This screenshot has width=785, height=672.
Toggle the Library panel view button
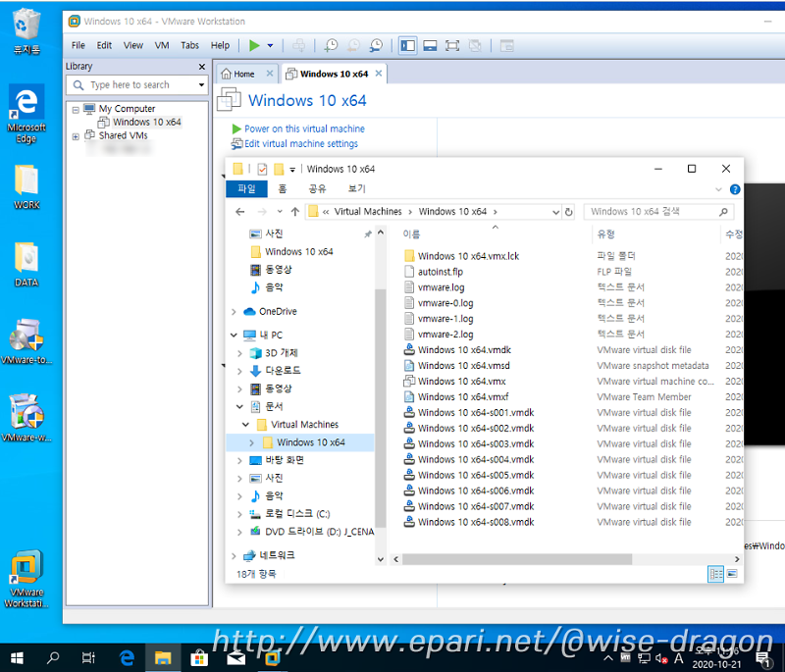407,45
